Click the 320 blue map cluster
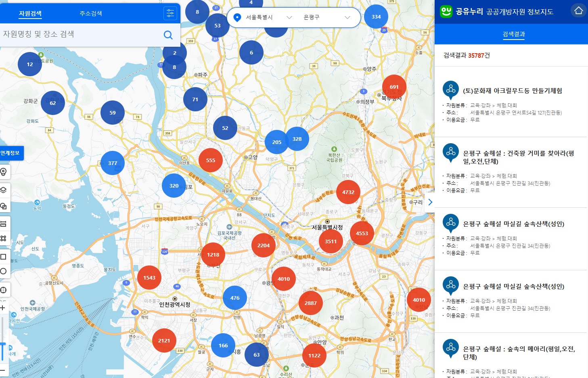This screenshot has height=378, width=588. pyautogui.click(x=174, y=186)
